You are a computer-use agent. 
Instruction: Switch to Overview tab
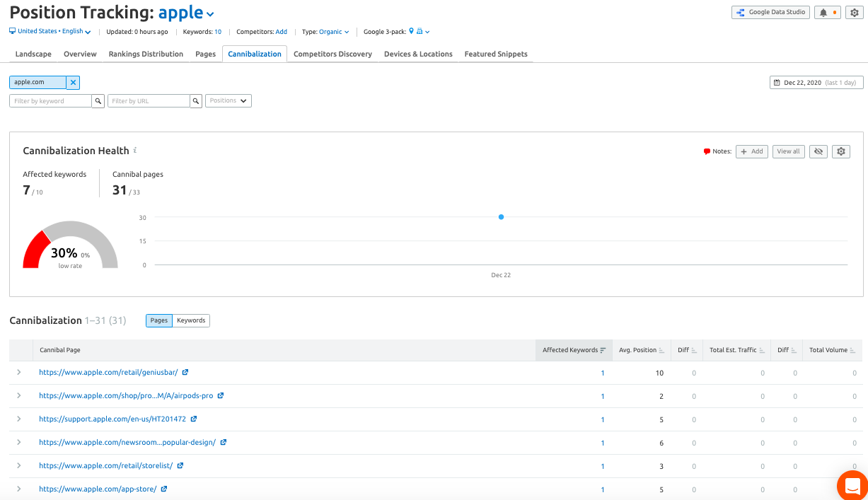point(80,54)
